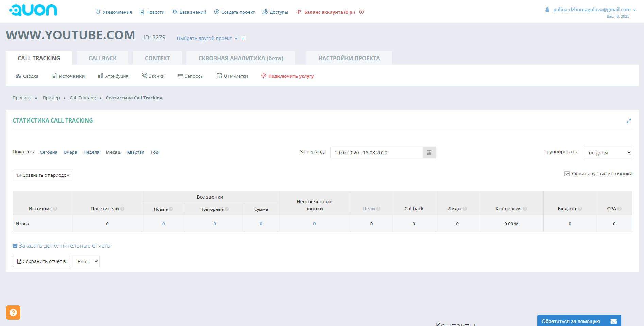
Task: Click the date range input field
Action: (x=376, y=152)
